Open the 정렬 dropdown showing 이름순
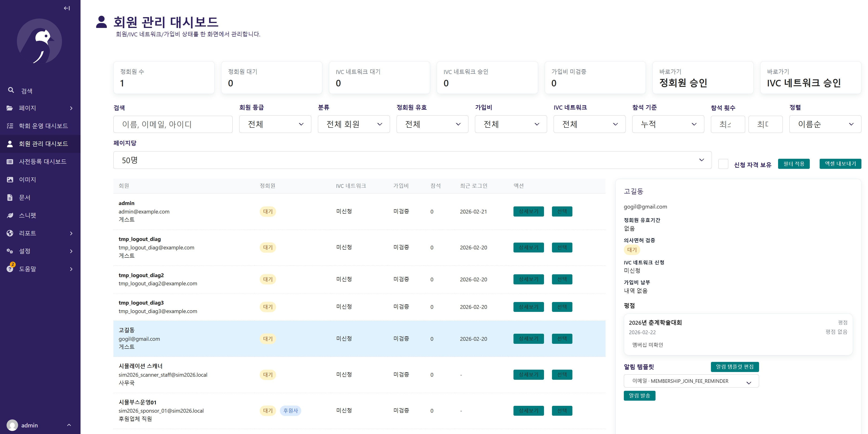 pos(825,124)
